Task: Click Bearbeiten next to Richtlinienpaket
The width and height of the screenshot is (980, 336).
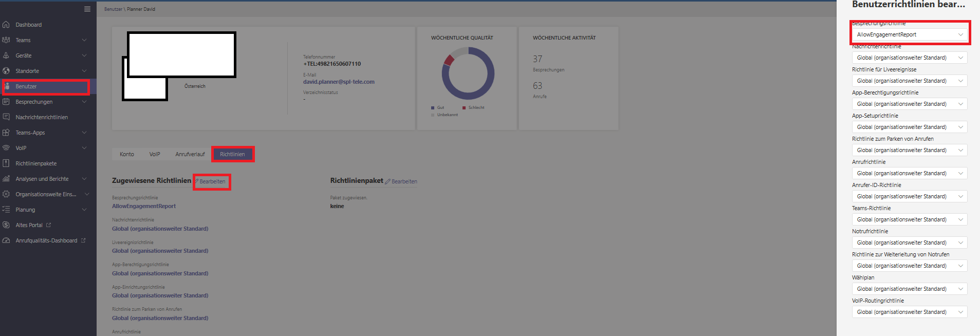Action: coord(401,181)
